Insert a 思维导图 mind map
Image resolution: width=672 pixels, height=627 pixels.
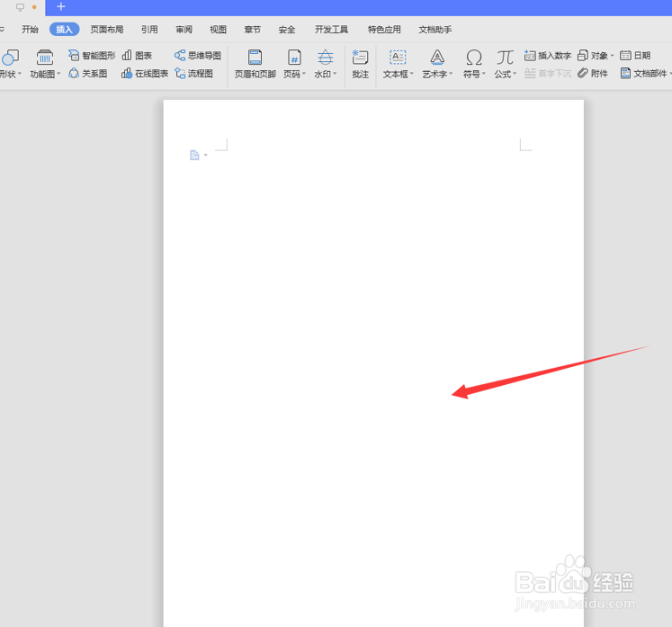pos(198,55)
